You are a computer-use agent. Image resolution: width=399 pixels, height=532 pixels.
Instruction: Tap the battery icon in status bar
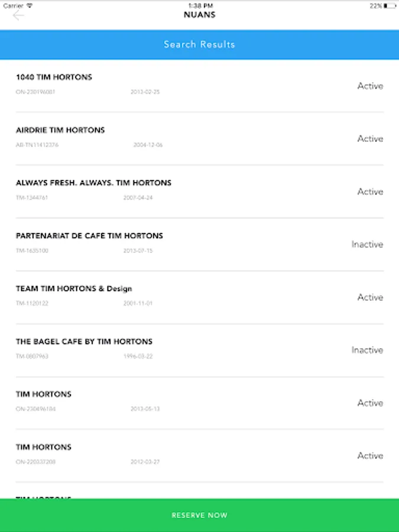390,5
